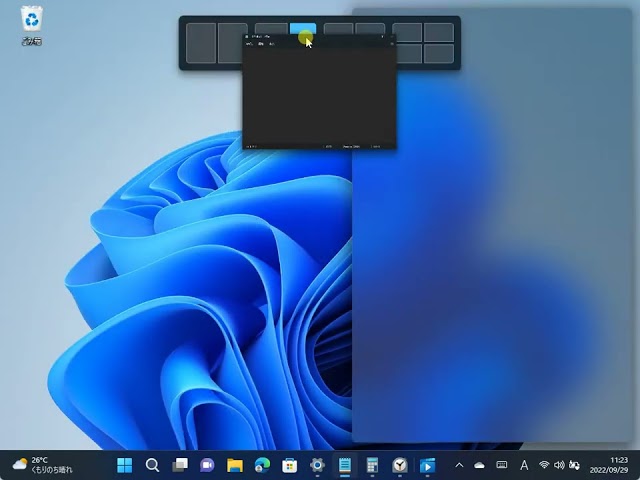Pick the top-right quadrant snap zone

[x=439, y=32]
